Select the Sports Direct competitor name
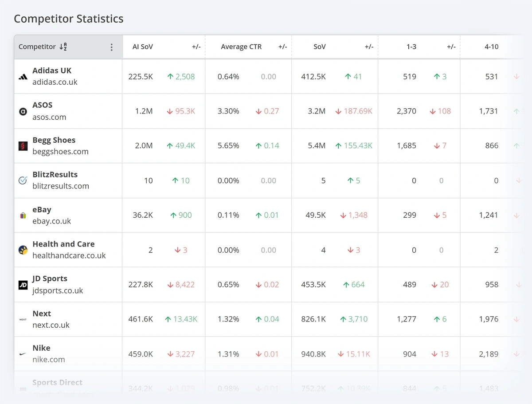The width and height of the screenshot is (532, 404). coord(57,382)
